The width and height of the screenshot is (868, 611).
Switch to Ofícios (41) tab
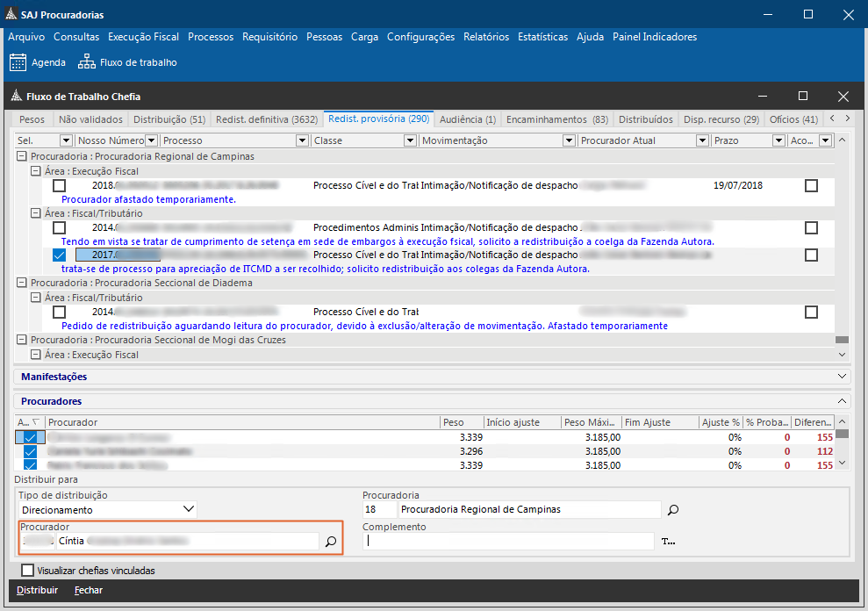point(793,119)
